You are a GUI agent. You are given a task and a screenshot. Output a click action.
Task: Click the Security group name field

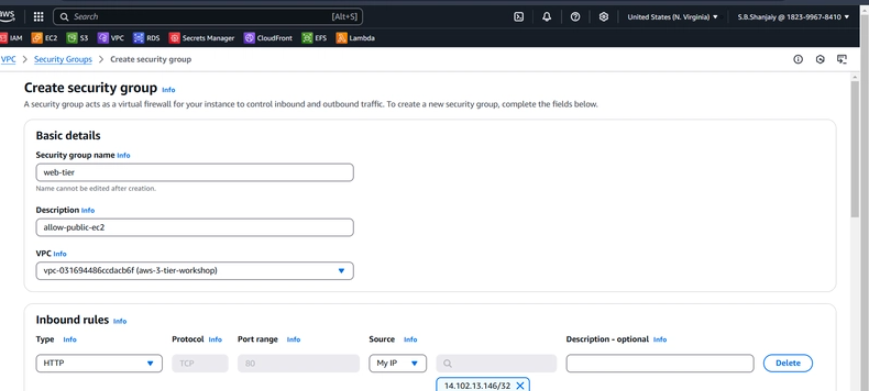(x=194, y=172)
